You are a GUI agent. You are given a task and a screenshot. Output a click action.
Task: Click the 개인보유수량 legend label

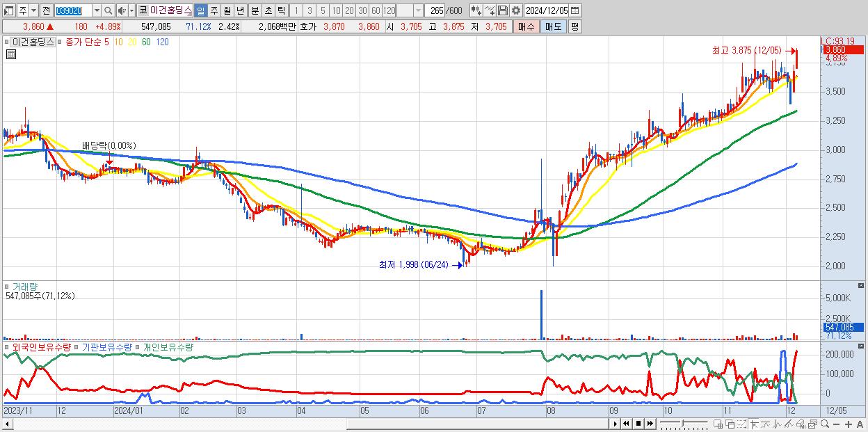click(168, 346)
